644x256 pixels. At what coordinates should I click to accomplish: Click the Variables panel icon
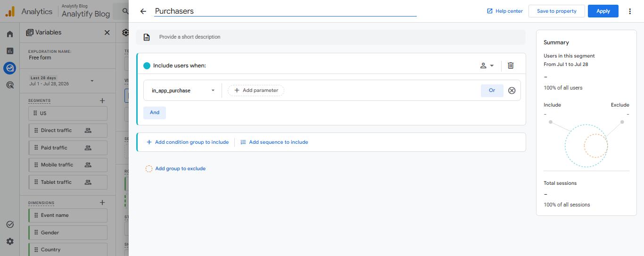pyautogui.click(x=30, y=33)
